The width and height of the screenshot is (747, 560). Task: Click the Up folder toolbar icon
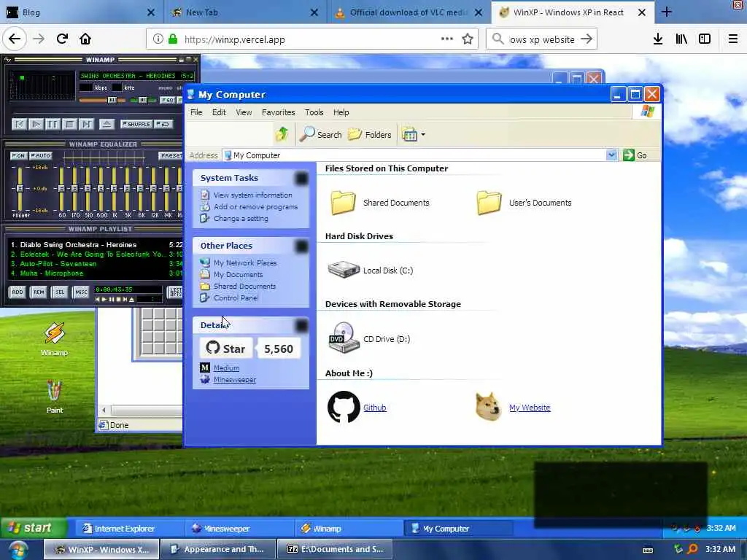(x=282, y=135)
